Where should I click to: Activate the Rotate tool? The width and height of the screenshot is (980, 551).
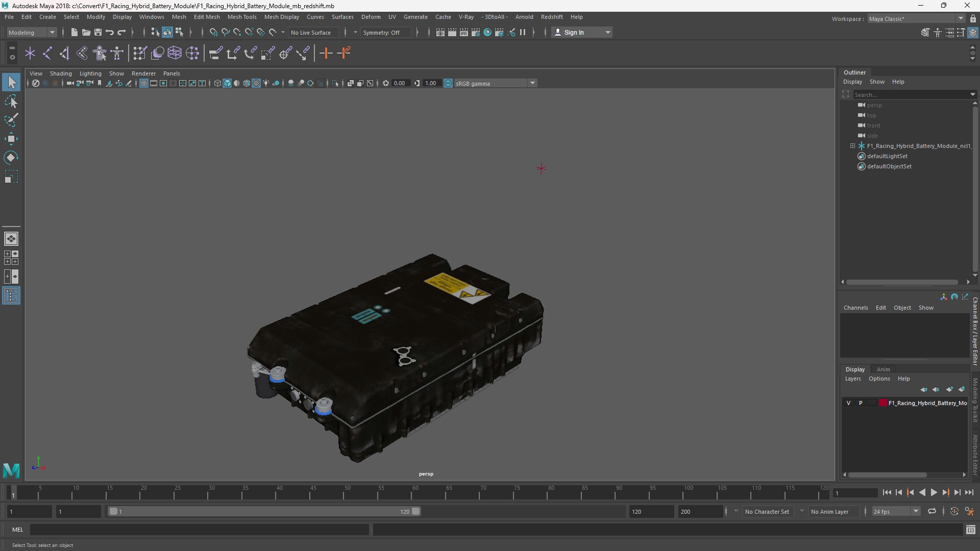point(11,158)
